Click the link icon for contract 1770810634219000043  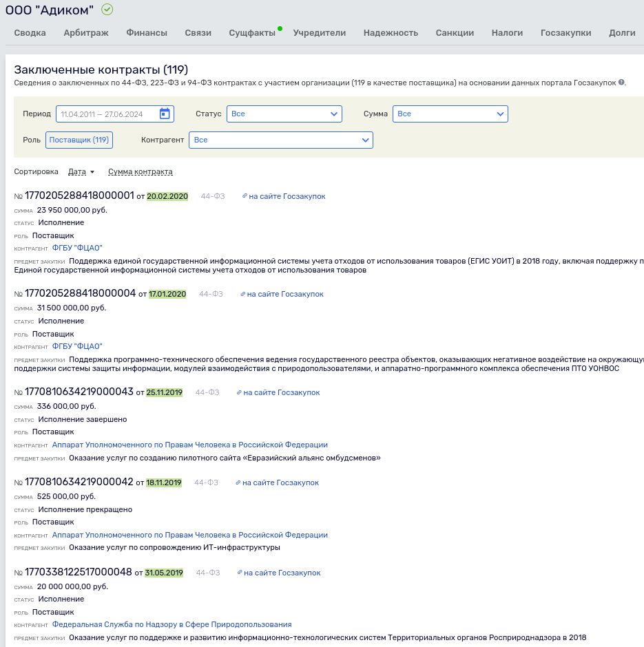(239, 392)
